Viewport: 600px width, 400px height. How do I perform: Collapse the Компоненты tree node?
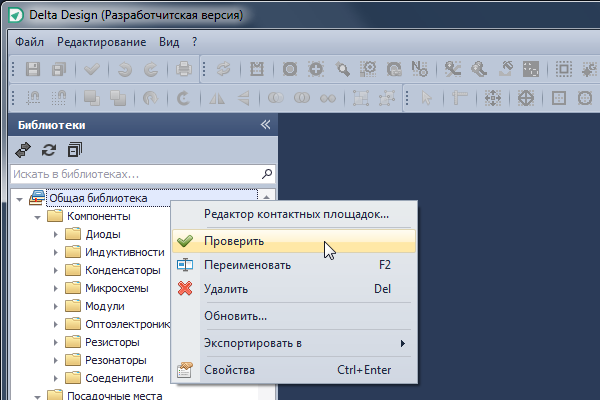[38, 217]
